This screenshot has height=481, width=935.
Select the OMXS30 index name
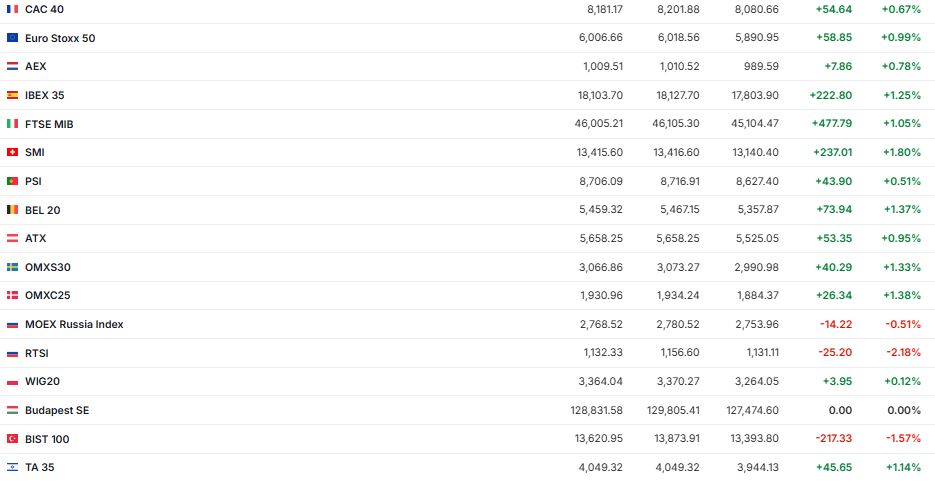coord(48,267)
